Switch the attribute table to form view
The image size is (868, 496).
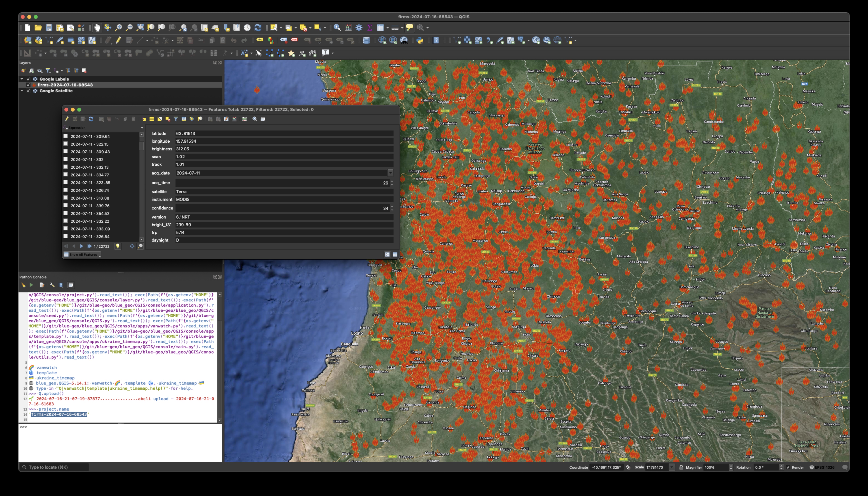(387, 254)
